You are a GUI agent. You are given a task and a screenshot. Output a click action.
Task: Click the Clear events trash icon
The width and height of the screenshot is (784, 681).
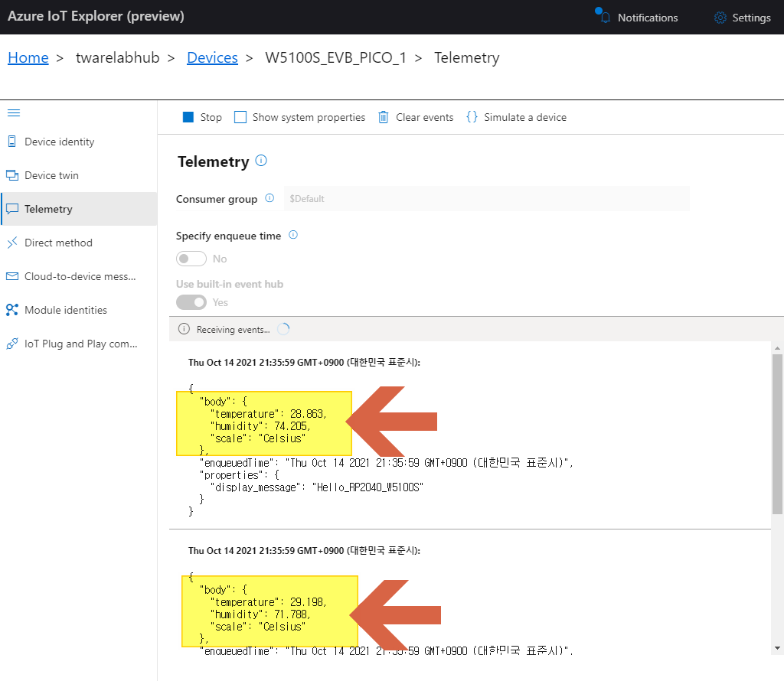383,117
